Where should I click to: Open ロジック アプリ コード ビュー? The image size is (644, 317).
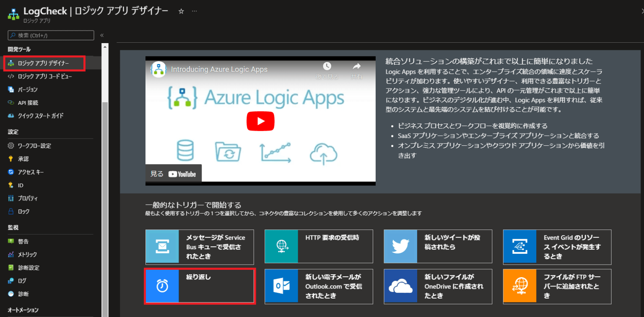click(x=45, y=76)
